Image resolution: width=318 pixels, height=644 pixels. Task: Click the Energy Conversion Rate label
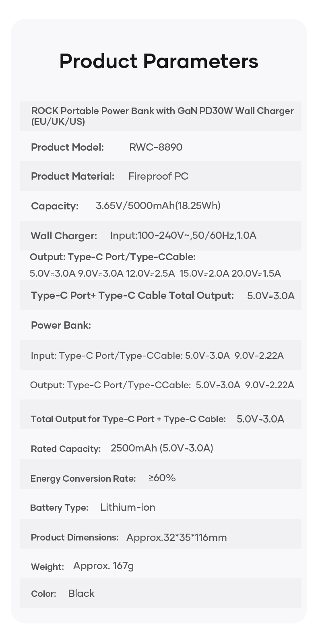[83, 478]
